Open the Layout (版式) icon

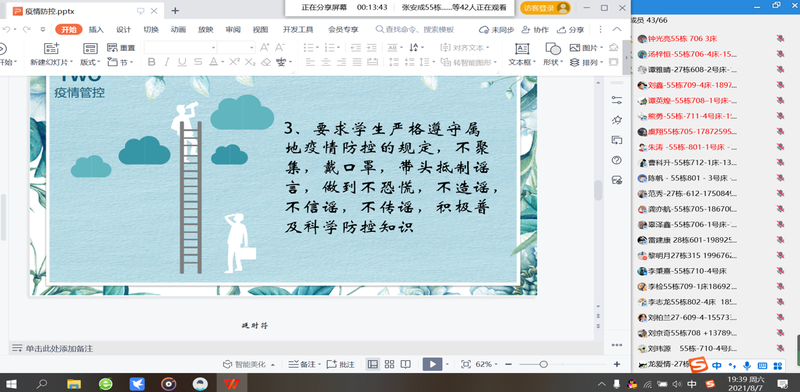coord(90,48)
